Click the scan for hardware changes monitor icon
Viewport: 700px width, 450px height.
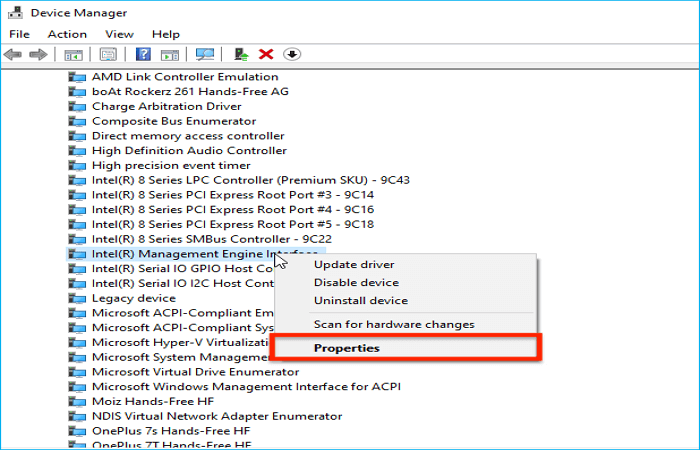coord(204,54)
